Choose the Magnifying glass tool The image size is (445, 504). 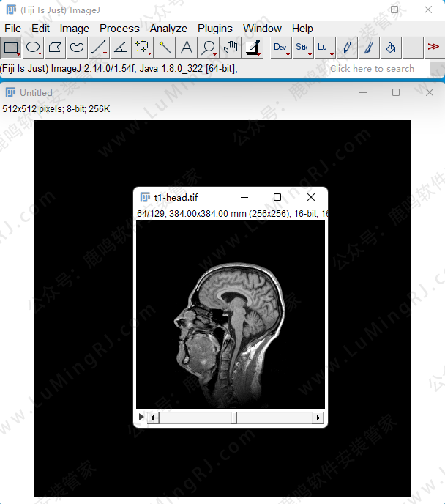[x=209, y=48]
